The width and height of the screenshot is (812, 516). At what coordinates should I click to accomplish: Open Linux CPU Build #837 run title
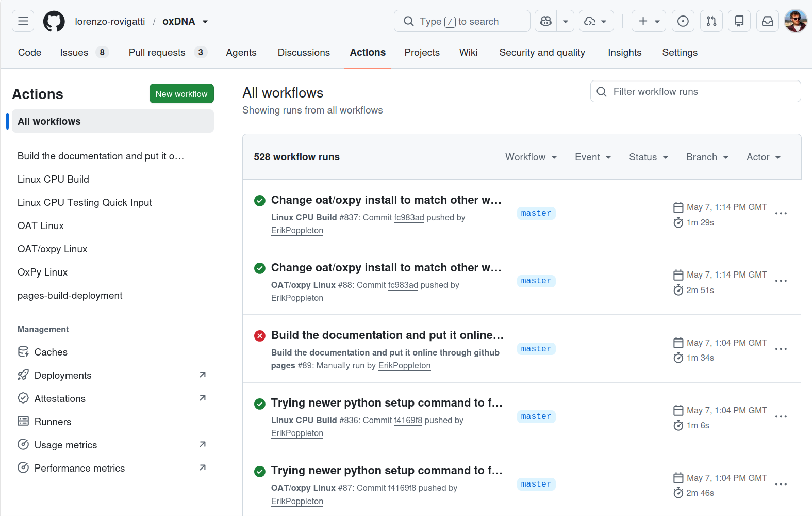386,200
